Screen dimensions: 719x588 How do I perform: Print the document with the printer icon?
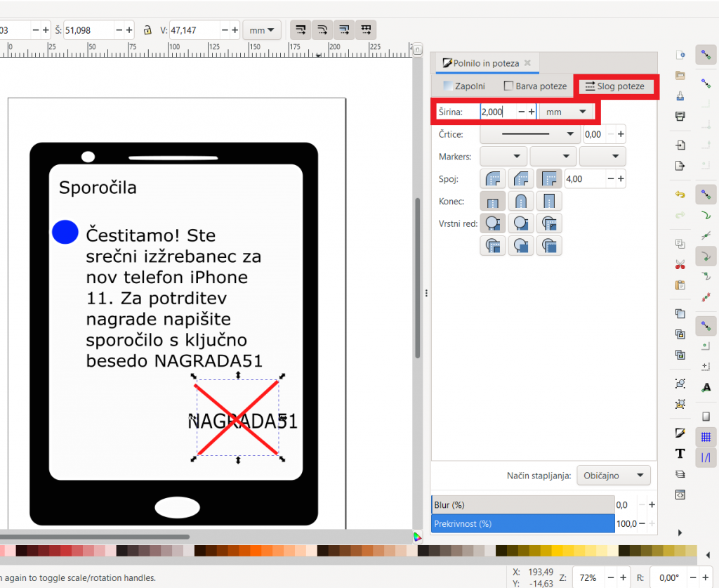pos(680,116)
